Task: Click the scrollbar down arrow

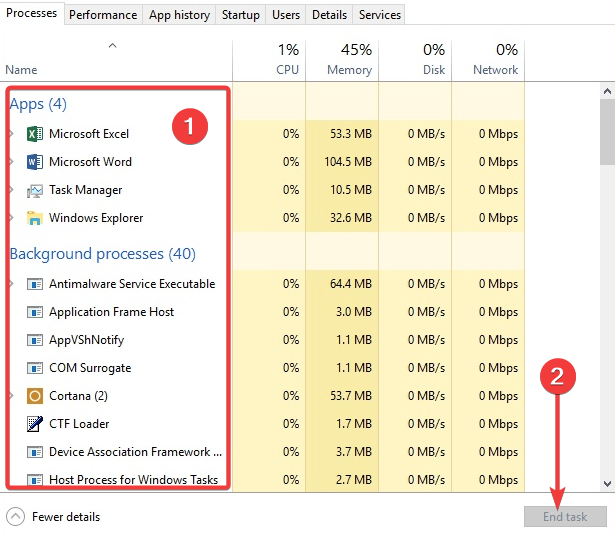Action: pos(607,484)
